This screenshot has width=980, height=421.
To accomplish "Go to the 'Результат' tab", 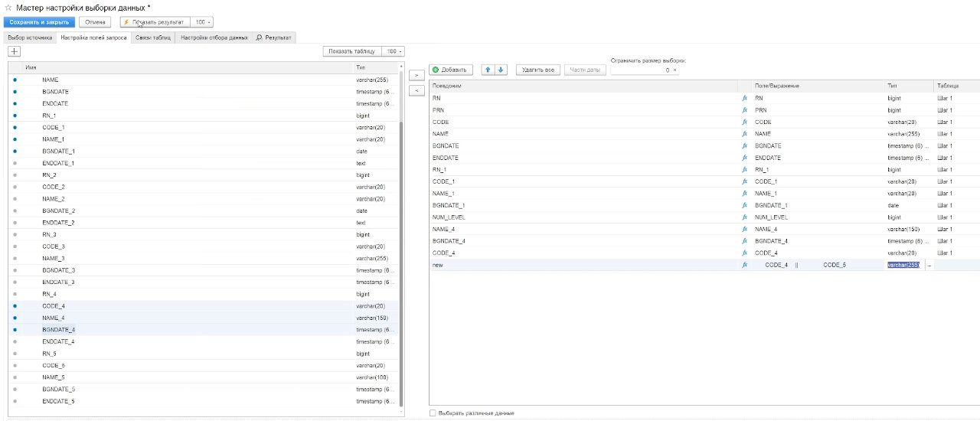I will [274, 37].
